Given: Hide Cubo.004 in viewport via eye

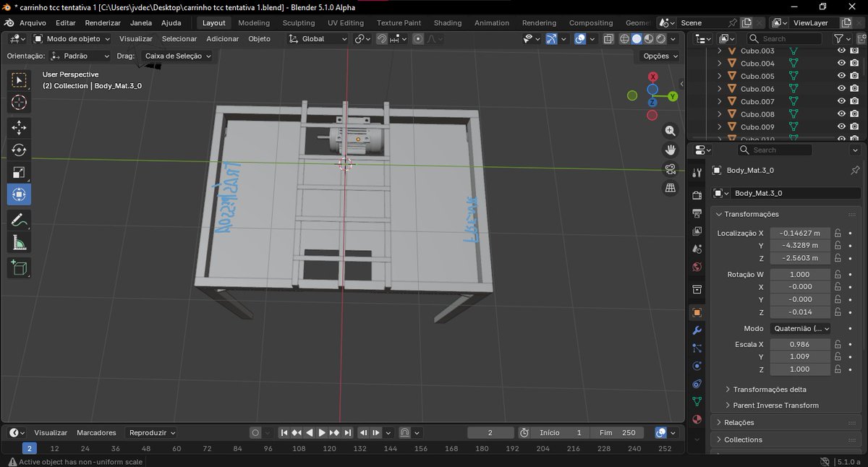Looking at the screenshot, I should [841, 64].
